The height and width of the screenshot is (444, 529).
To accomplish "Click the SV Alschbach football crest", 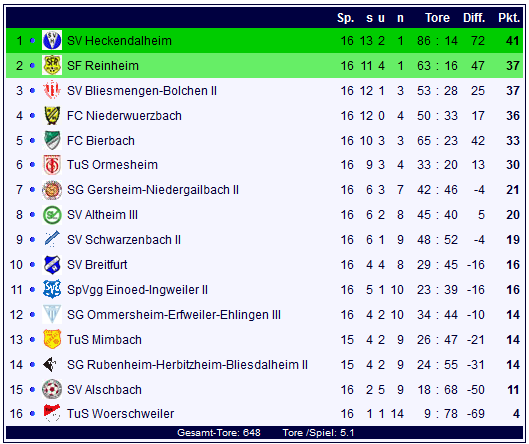I will 52,390.
